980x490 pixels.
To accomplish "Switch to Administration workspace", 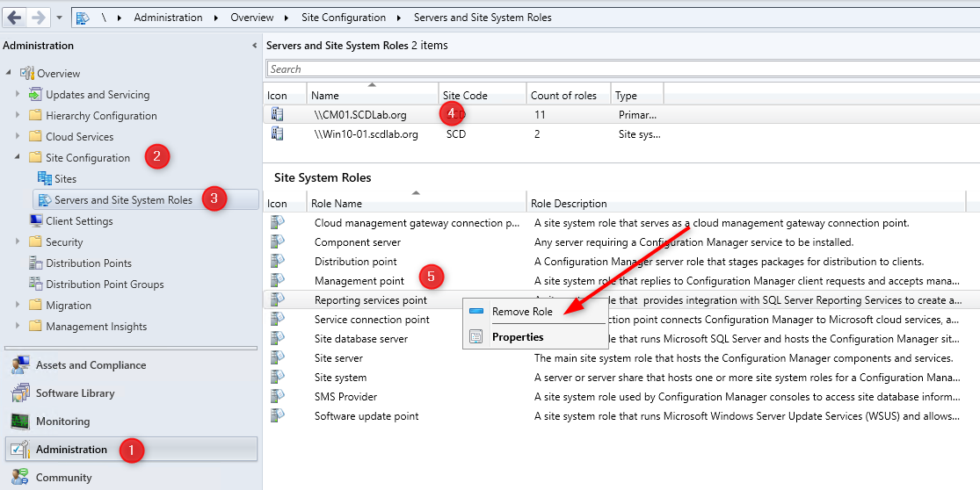I will tap(131, 450).
